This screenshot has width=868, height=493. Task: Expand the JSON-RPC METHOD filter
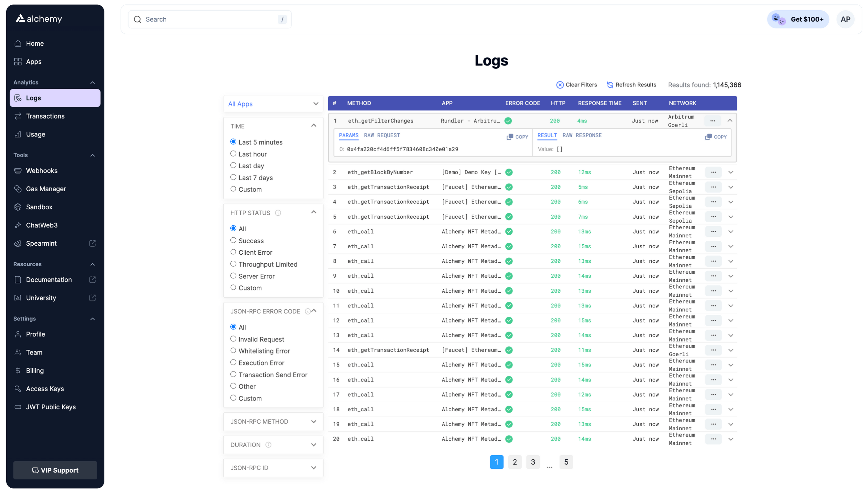[x=273, y=421]
